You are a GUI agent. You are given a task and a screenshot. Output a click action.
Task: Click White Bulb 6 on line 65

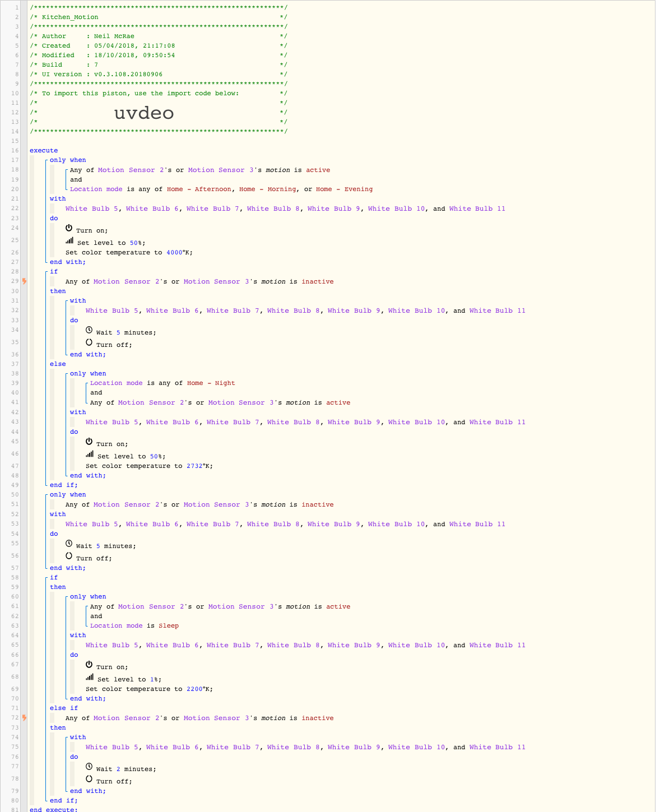pyautogui.click(x=173, y=646)
